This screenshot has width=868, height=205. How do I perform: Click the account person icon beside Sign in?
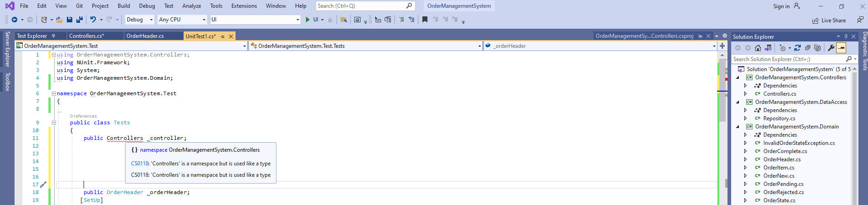pos(797,6)
